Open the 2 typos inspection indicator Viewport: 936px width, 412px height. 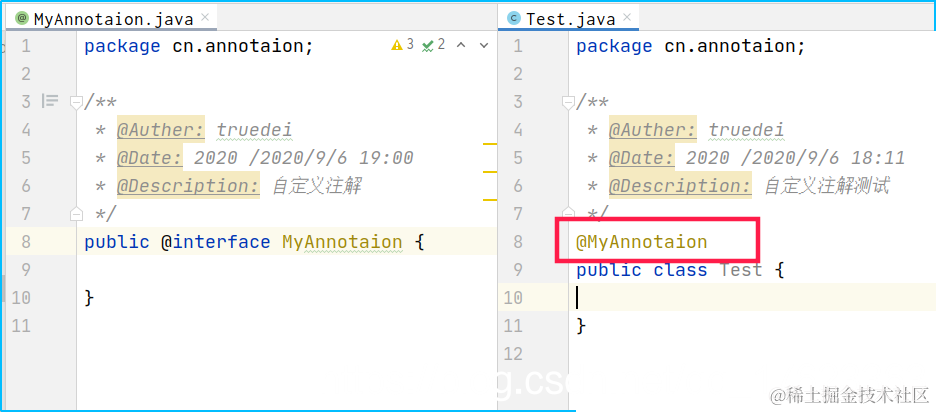coord(433,45)
